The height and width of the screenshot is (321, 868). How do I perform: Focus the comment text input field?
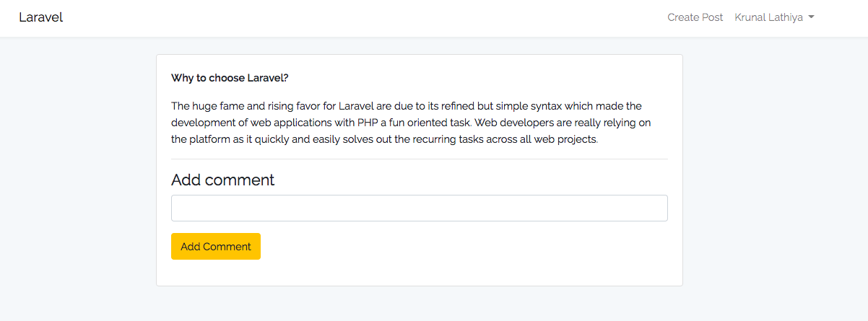419,208
